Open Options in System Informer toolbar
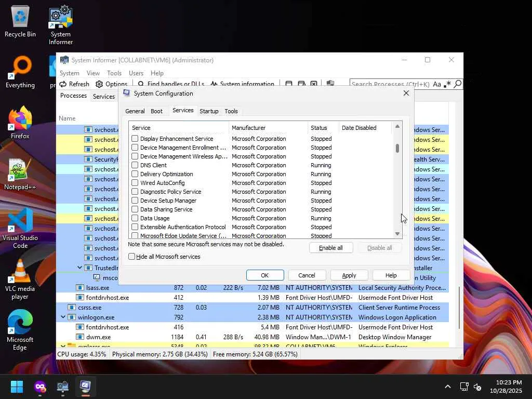The width and height of the screenshot is (532, 399). pyautogui.click(x=111, y=84)
